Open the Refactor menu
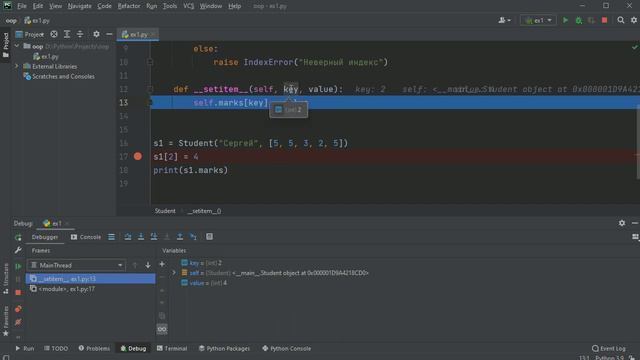 129,6
